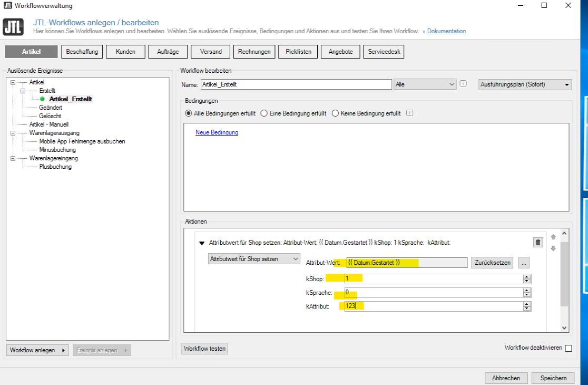Choose the Keine Bedingung erfüllt radio button
This screenshot has height=385, width=588.
(x=335, y=113)
